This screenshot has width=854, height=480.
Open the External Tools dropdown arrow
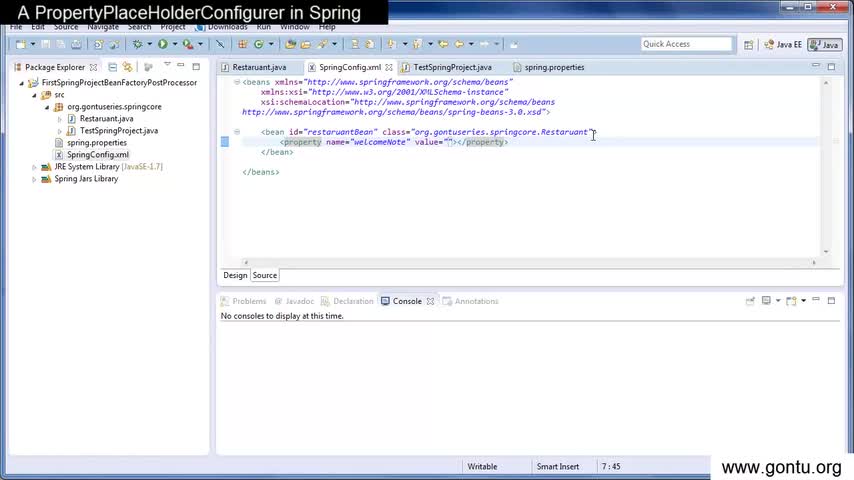click(200, 44)
